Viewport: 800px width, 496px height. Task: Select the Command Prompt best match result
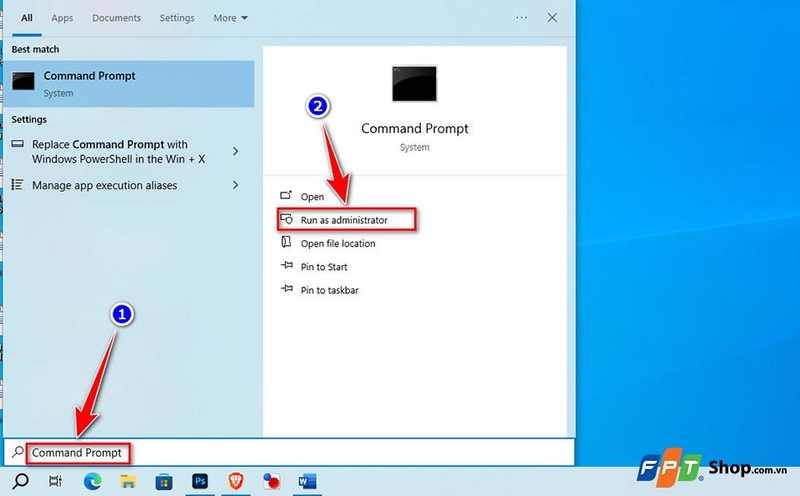click(129, 84)
